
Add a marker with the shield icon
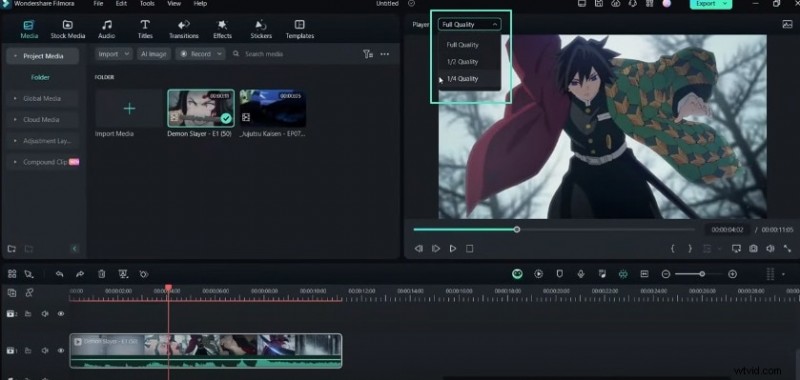(x=559, y=274)
